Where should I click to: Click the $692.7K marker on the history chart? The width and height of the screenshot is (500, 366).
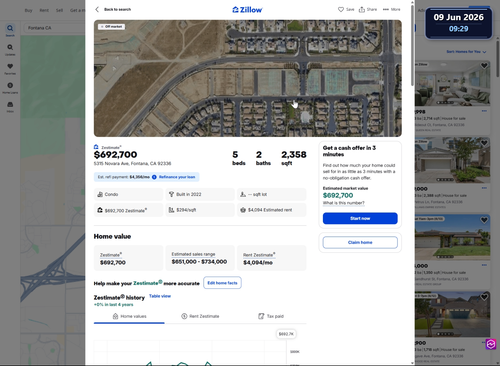(x=286, y=334)
